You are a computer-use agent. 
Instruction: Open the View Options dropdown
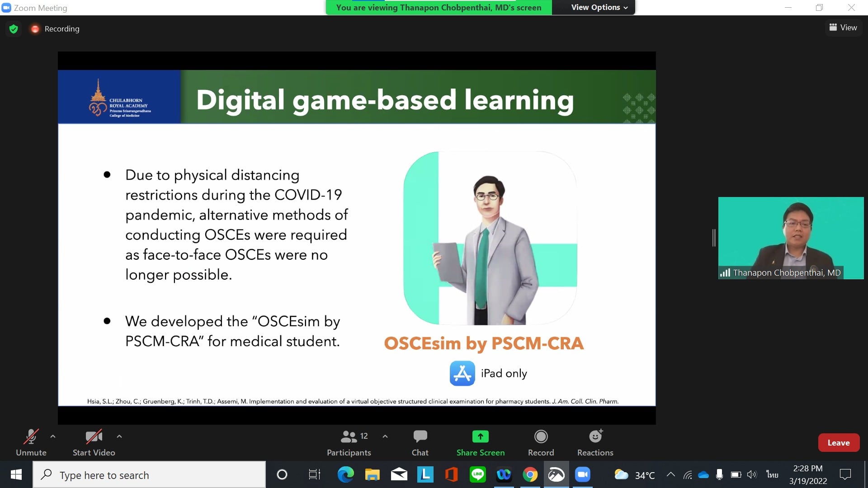pos(599,7)
